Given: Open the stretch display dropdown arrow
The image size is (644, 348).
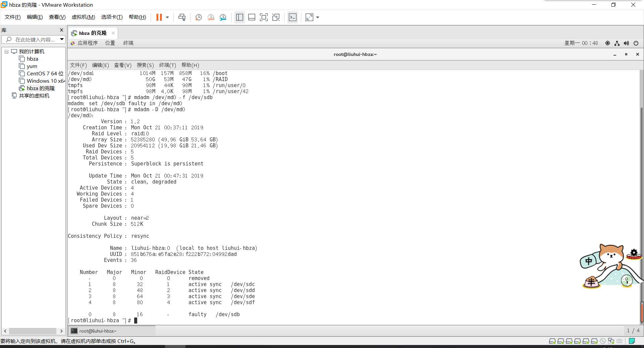Looking at the screenshot, I should point(317,17).
